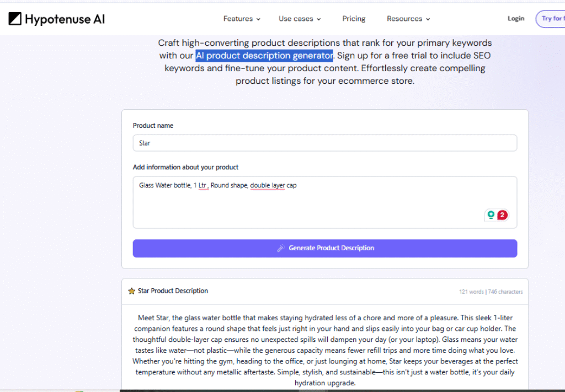Click the magic wand icon on Generate button
The width and height of the screenshot is (565, 392).
281,248
